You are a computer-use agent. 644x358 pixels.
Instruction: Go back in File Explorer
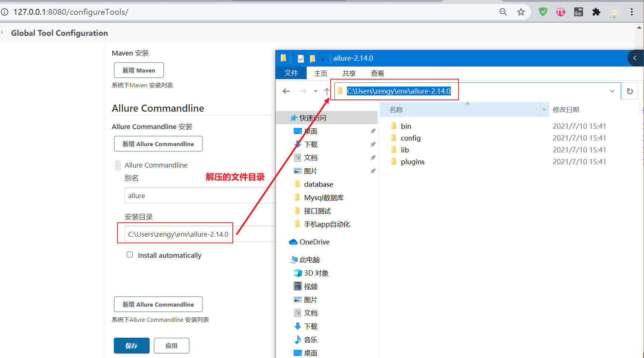286,91
